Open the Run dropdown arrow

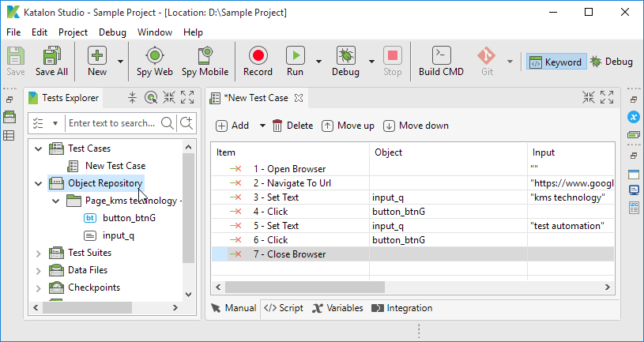click(x=318, y=62)
